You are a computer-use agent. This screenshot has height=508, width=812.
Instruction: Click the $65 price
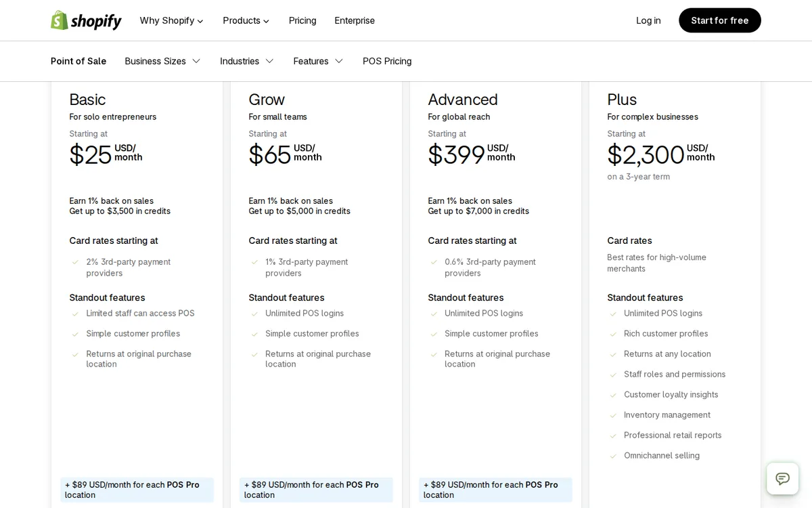coord(269,154)
